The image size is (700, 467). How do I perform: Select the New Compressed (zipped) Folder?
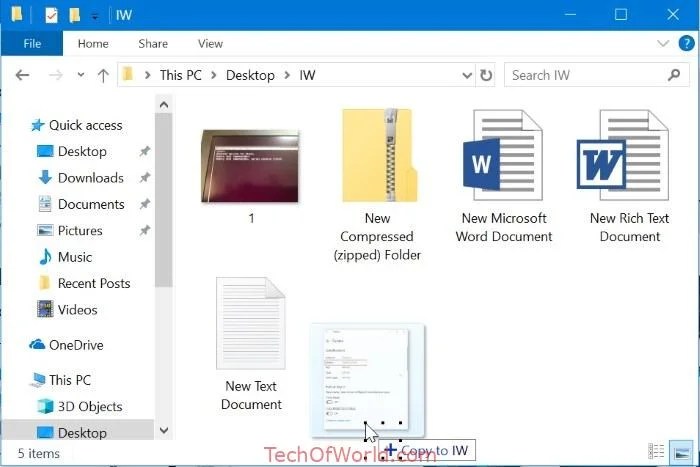click(x=377, y=185)
